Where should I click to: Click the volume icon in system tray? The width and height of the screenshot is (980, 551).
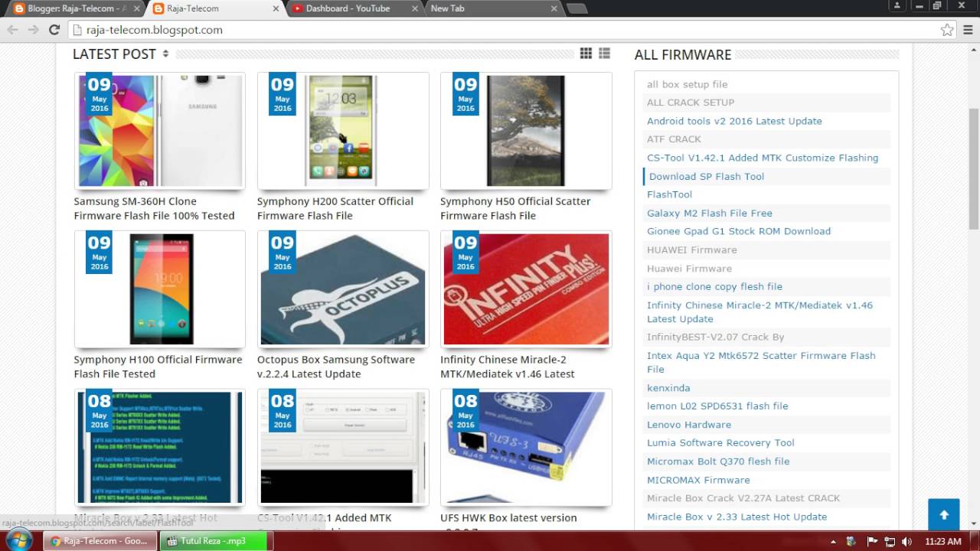click(x=907, y=541)
